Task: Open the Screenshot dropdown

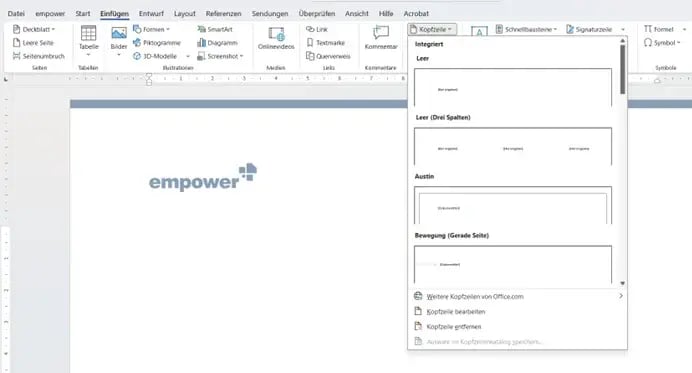Action: click(x=220, y=56)
